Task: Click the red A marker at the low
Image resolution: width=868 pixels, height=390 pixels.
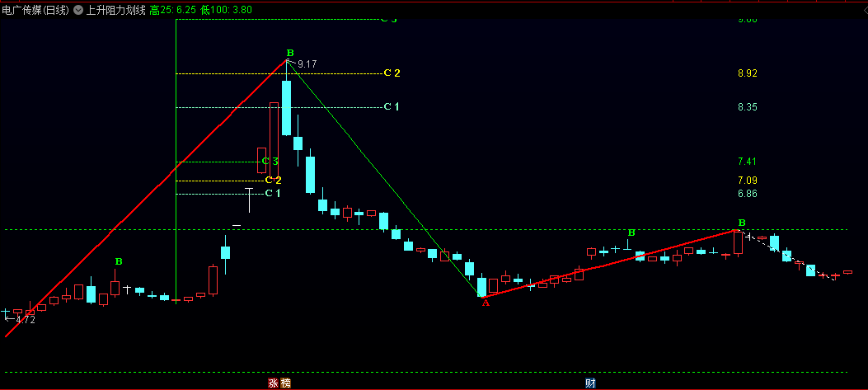Action: pyautogui.click(x=486, y=303)
